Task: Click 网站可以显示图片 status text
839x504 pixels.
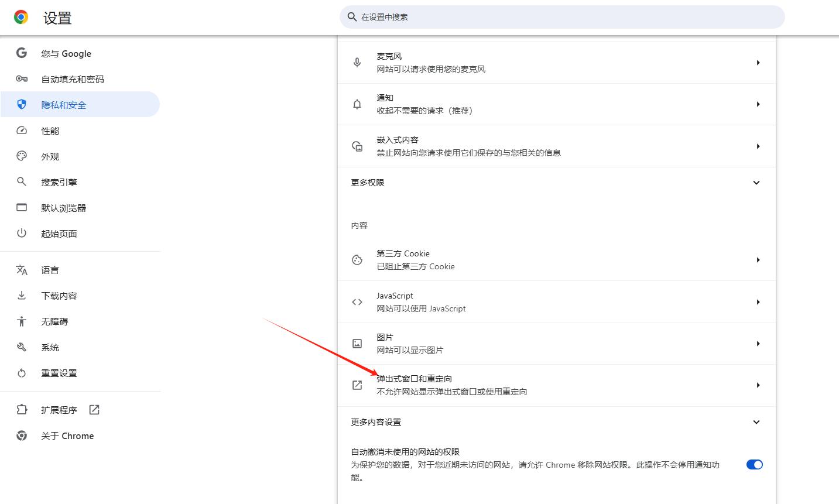Action: pos(410,350)
